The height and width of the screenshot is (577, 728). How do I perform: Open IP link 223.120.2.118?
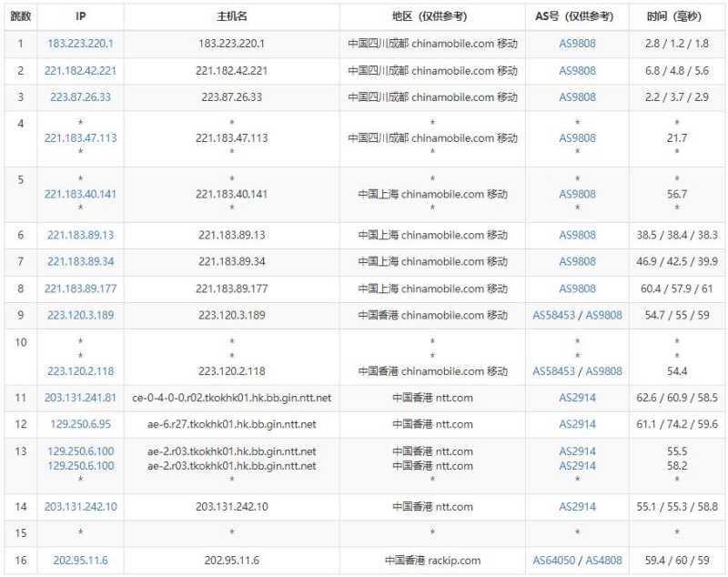[80, 371]
